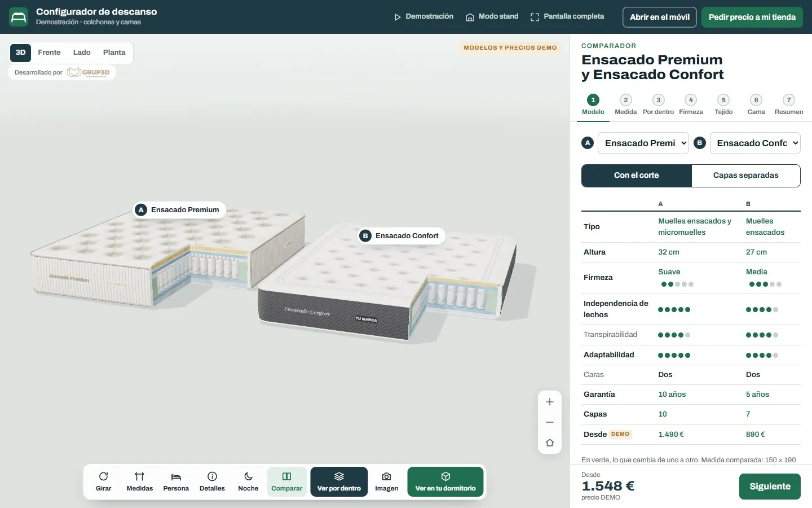812x508 pixels.
Task: Click the 1.490 € price for model A
Action: click(671, 435)
